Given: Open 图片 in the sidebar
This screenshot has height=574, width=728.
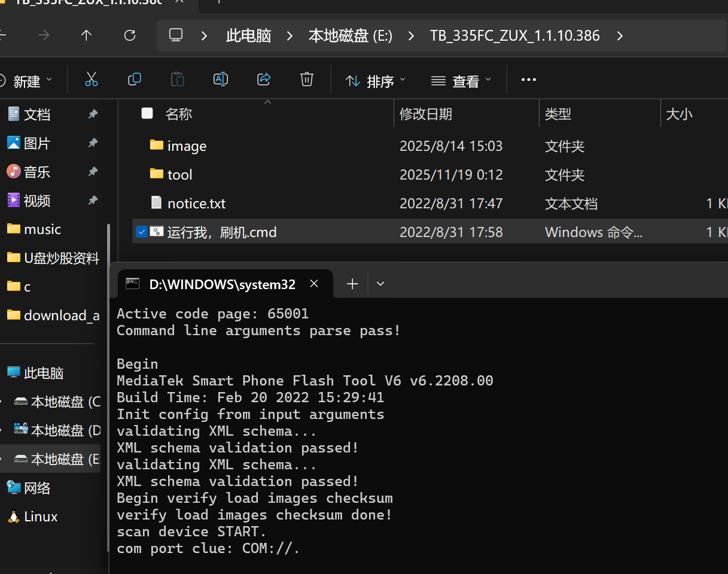Looking at the screenshot, I should (37, 143).
